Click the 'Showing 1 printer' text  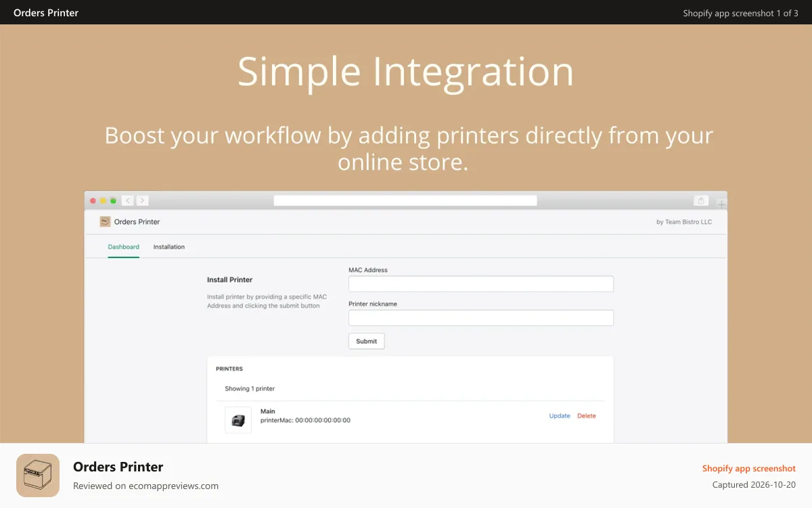250,389
